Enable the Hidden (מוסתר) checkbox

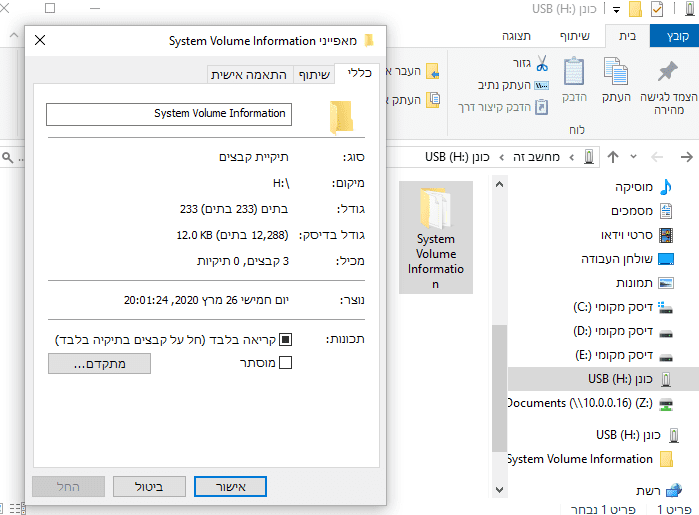pyautogui.click(x=285, y=362)
